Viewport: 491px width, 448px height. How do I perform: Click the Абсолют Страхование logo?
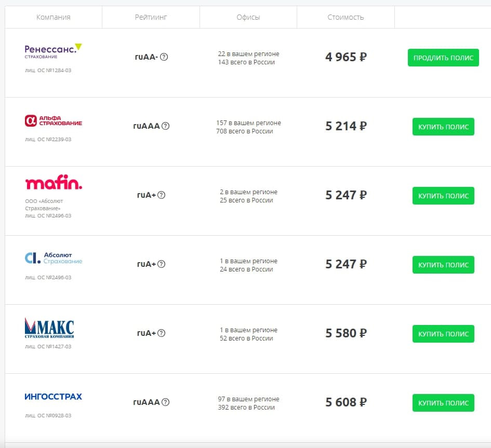coord(53,258)
